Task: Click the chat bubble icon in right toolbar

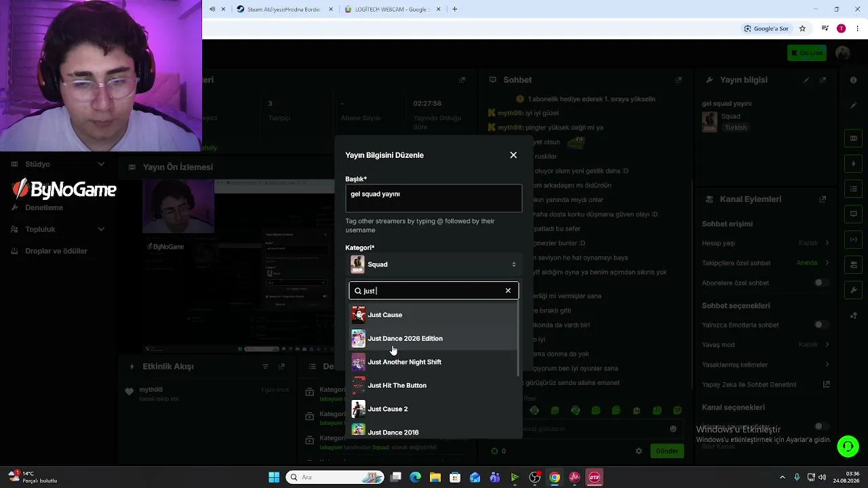Action: pyautogui.click(x=853, y=214)
